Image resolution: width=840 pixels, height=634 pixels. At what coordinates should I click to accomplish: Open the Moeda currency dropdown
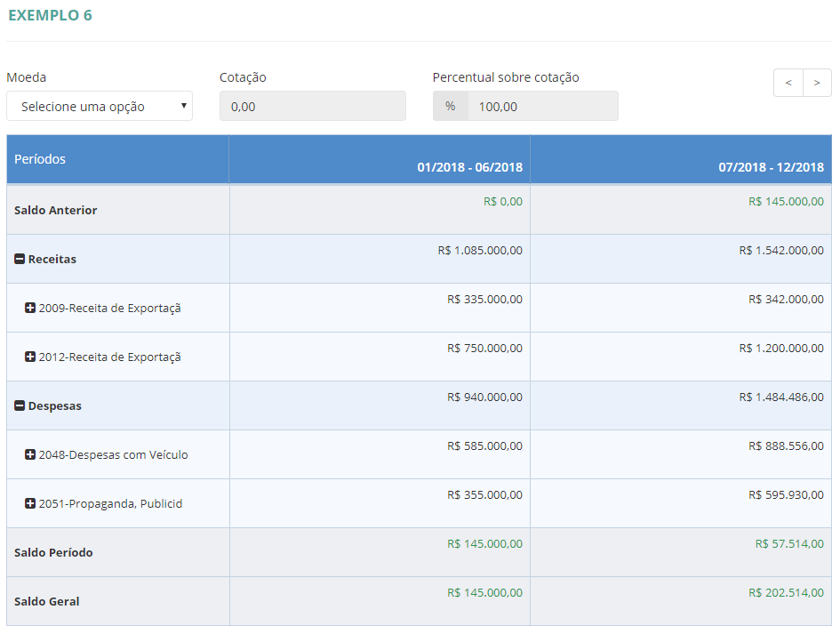click(100, 107)
